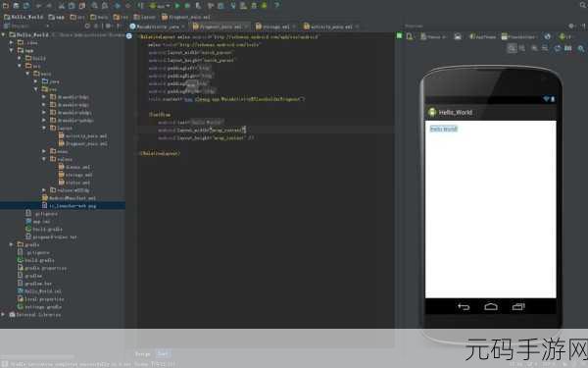Image resolution: width=588 pixels, height=368 pixels.
Task: Open the Project view selector dropdown
Action: point(26,26)
